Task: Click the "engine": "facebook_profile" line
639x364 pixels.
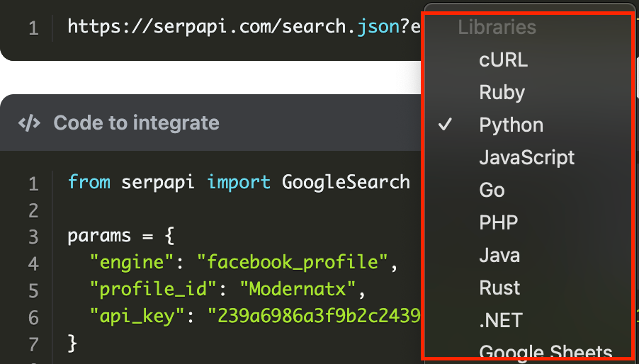Action: tap(244, 262)
